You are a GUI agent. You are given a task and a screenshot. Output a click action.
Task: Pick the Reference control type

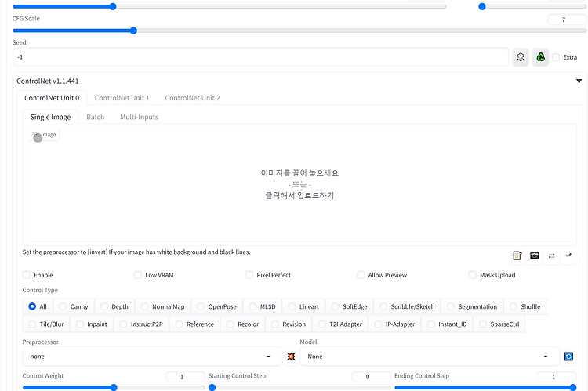195,324
